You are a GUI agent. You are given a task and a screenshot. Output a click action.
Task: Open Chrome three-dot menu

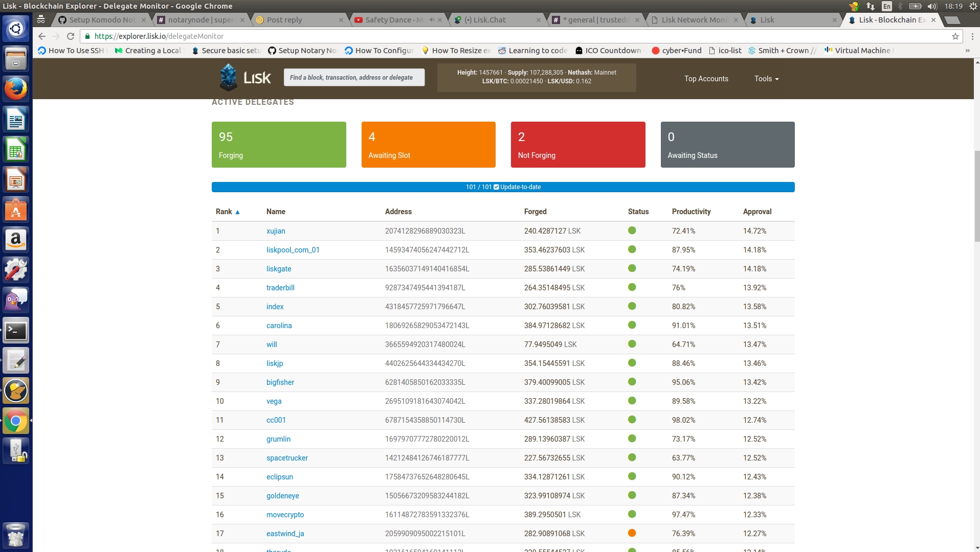[972, 36]
